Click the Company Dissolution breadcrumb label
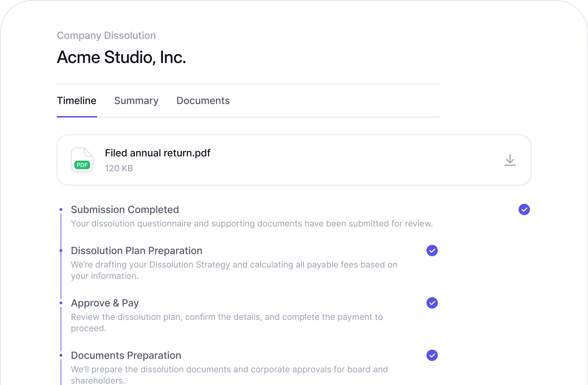Viewport: 588px width, 385px height. 106,36
